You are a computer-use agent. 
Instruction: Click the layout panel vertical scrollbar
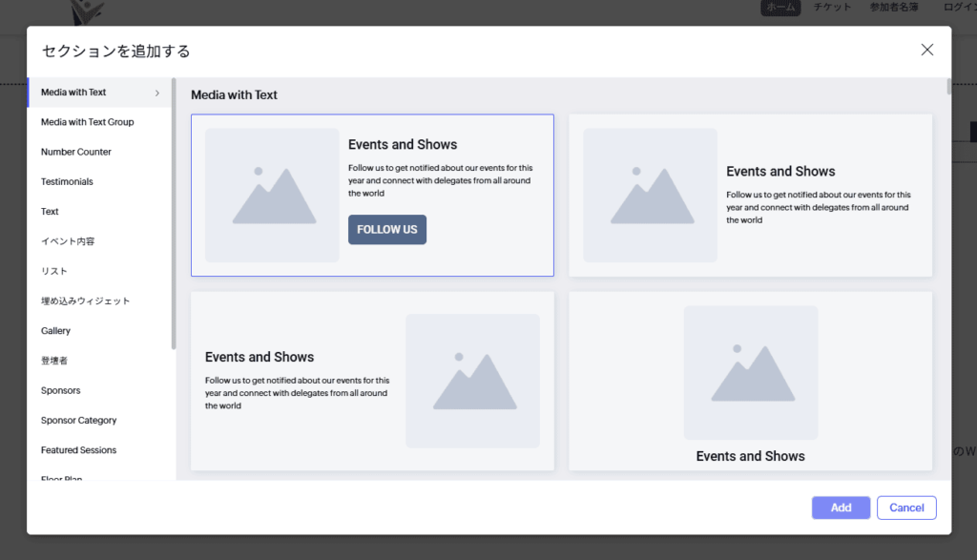pyautogui.click(x=948, y=87)
